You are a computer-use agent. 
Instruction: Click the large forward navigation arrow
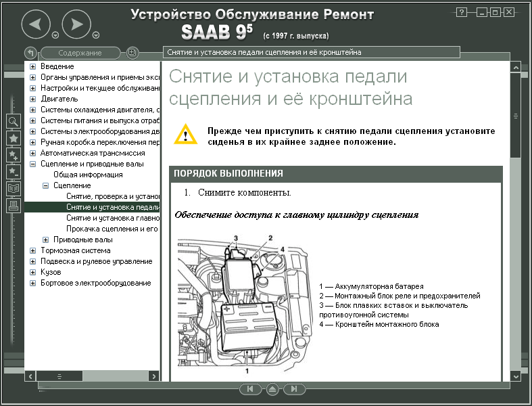pos(76,25)
